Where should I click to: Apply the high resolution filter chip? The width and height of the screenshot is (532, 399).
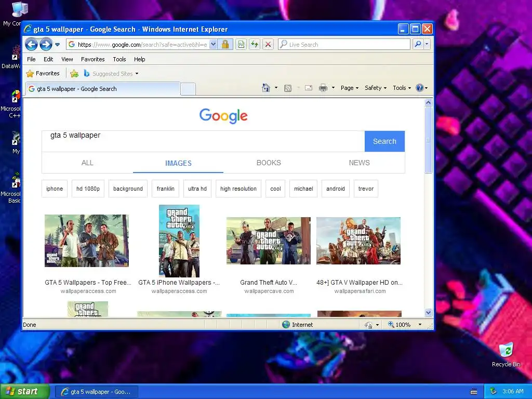click(238, 189)
